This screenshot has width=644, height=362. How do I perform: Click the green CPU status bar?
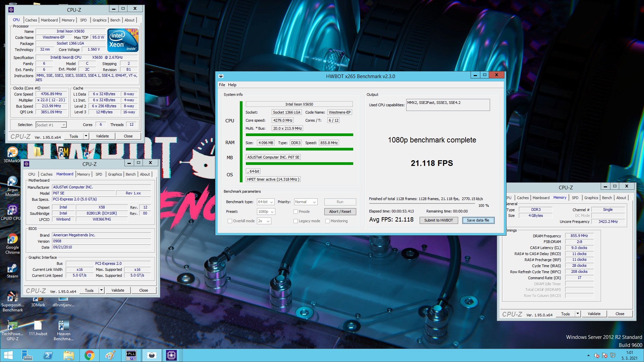pyautogui.click(x=300, y=135)
